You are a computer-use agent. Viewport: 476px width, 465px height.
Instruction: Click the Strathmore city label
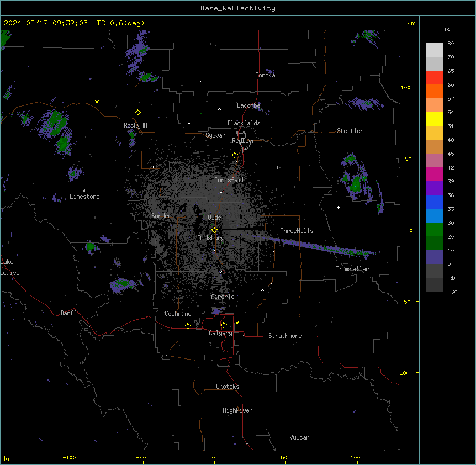pos(285,336)
